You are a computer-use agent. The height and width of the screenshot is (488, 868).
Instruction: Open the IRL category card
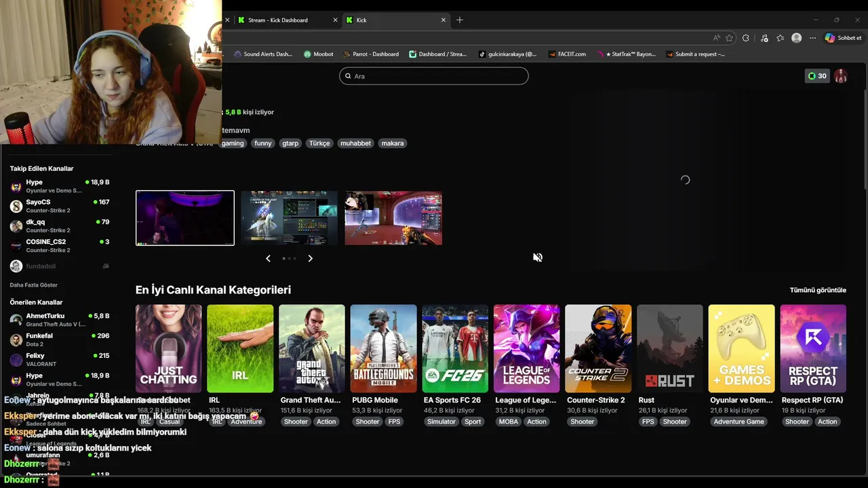240,348
